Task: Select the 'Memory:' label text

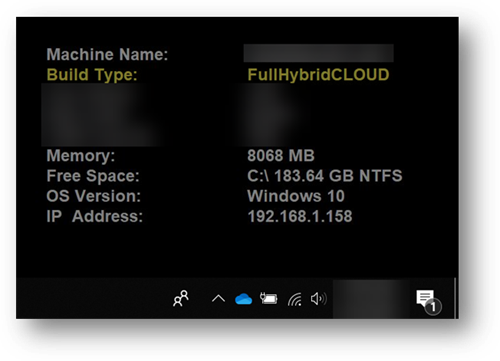Action: coord(81,156)
